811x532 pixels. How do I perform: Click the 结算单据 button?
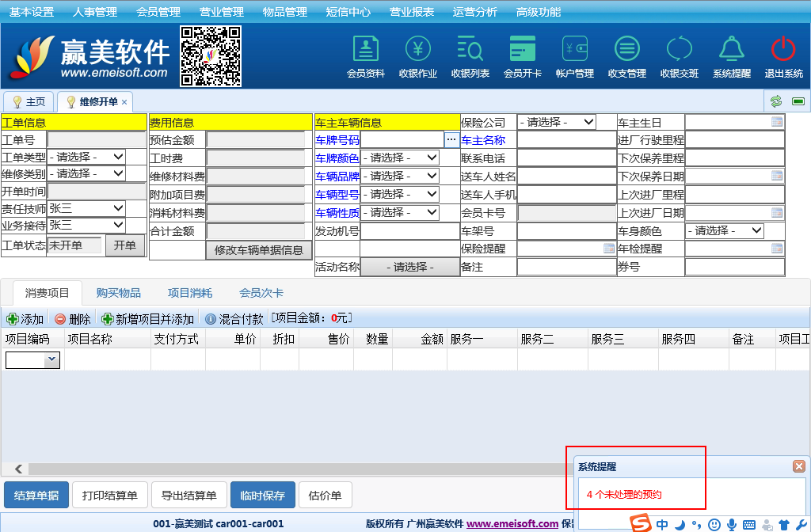tap(36, 496)
